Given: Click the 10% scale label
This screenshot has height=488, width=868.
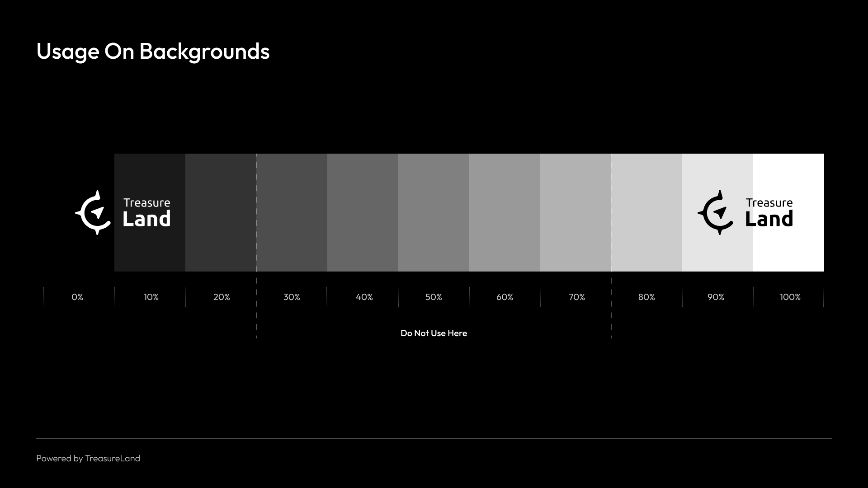Looking at the screenshot, I should (x=151, y=297).
